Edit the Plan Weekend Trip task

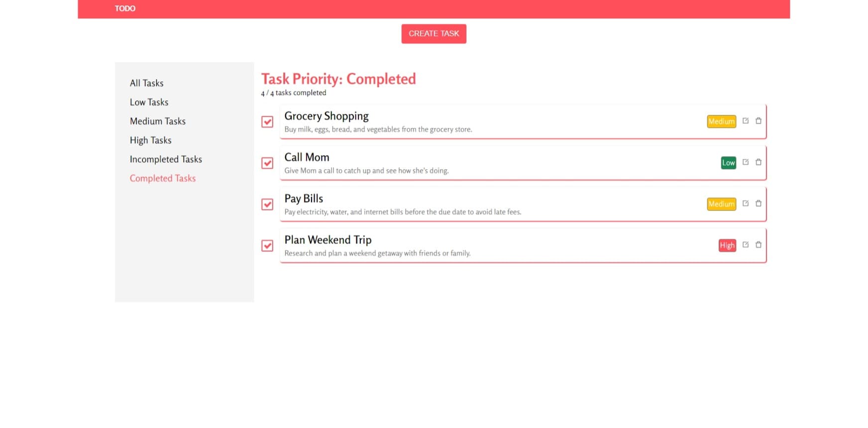[x=746, y=244]
